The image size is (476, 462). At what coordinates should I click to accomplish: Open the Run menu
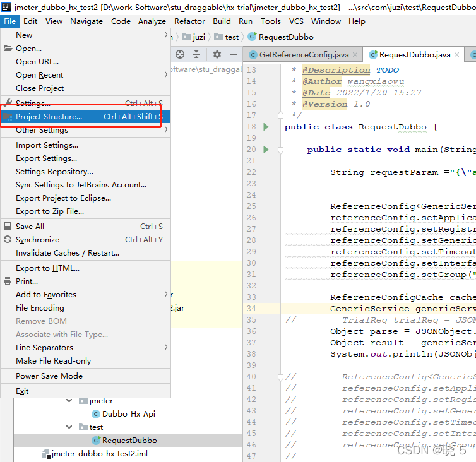pyautogui.click(x=246, y=21)
